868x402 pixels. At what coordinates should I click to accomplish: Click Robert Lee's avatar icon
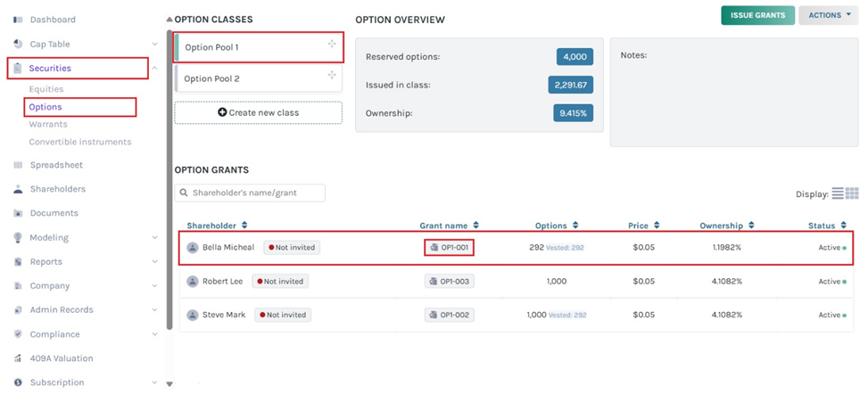[193, 282]
